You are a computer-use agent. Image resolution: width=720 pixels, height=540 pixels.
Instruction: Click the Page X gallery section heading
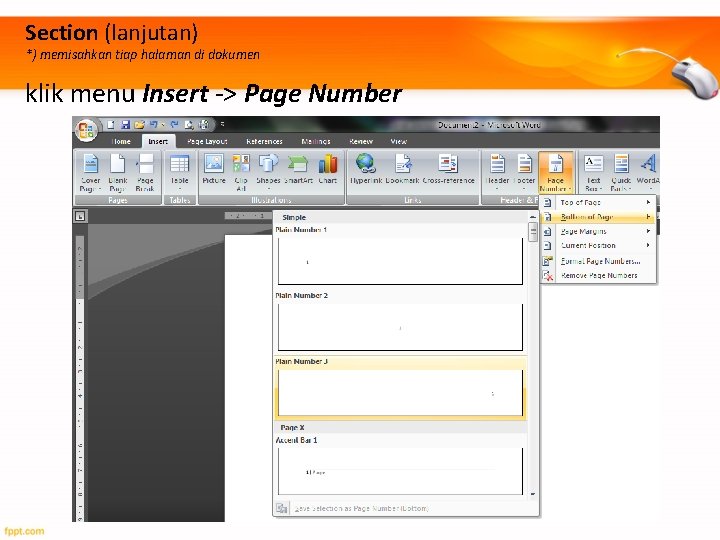[x=292, y=428]
